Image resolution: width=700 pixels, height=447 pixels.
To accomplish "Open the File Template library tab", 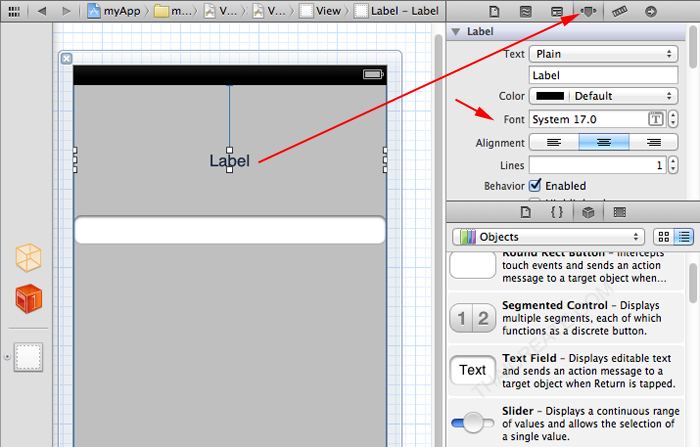I will click(526, 212).
